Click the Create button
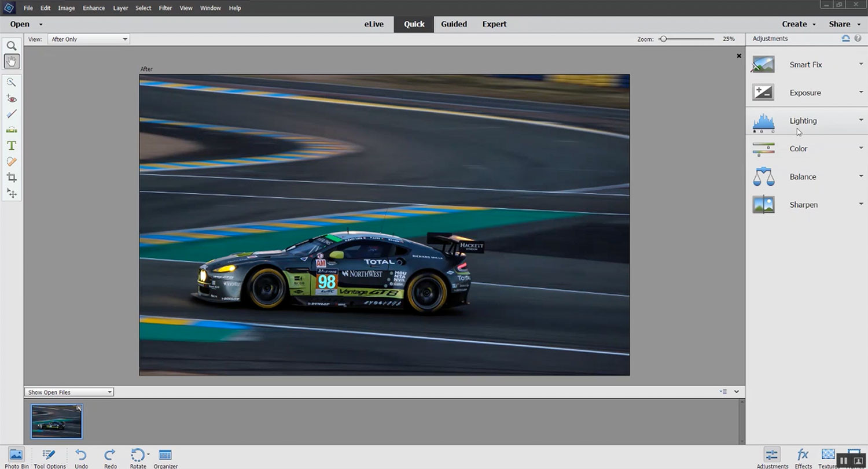This screenshot has width=868, height=469. pos(798,24)
